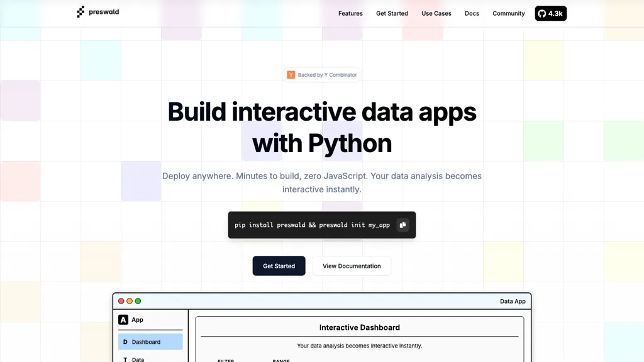The image size is (644, 362).
Task: Click the GitHub 4.3k stars button
Action: pos(550,14)
